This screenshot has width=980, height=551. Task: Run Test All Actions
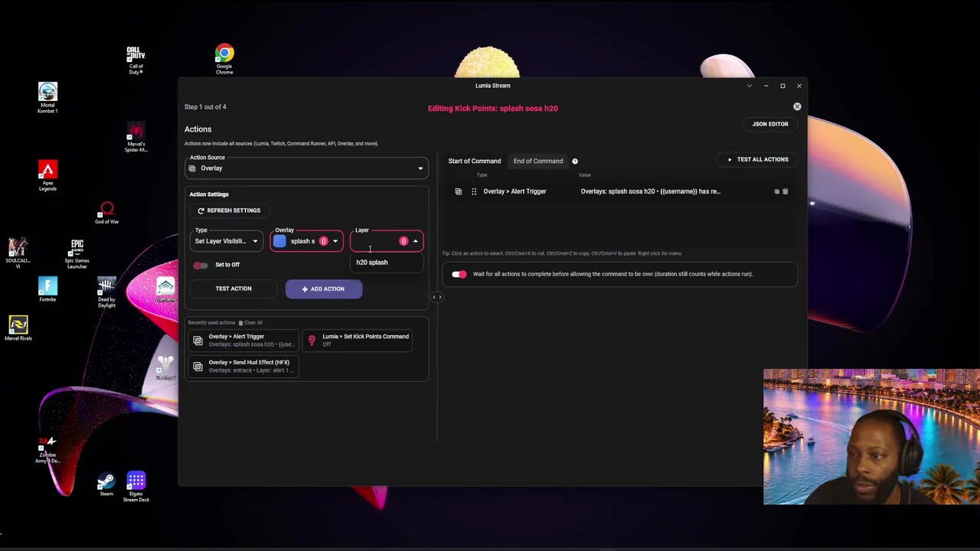(758, 159)
